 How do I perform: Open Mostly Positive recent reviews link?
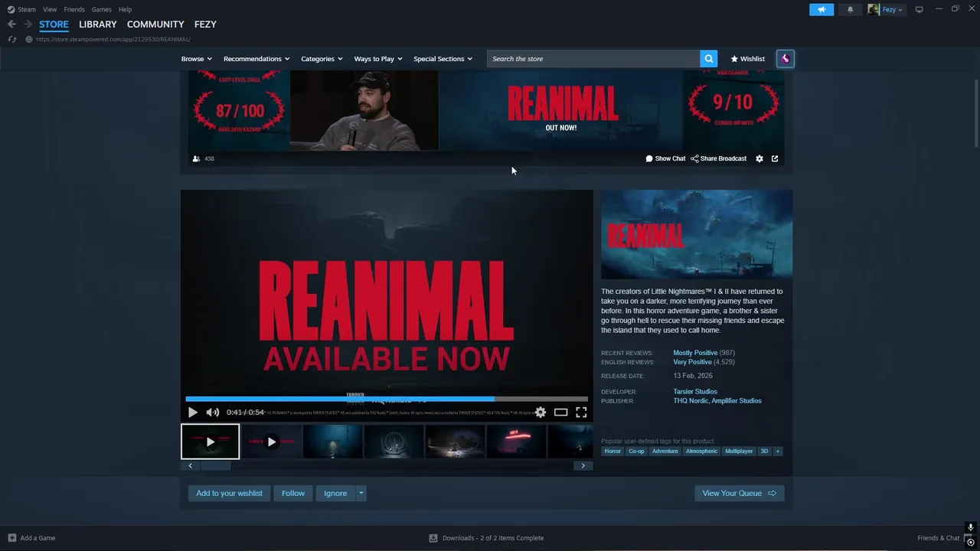click(x=695, y=353)
